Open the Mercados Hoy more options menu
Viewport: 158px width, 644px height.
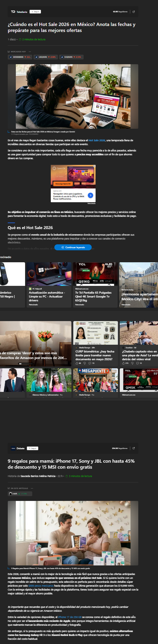[30, 52]
